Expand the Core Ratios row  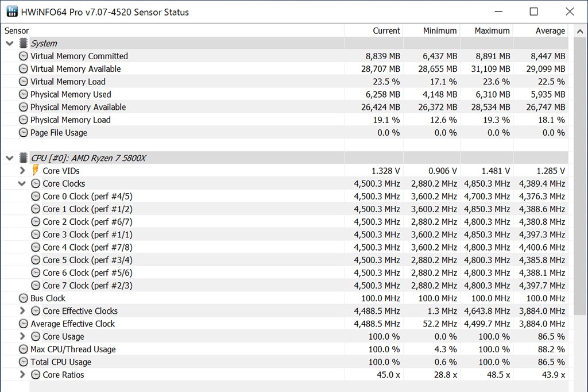click(22, 375)
